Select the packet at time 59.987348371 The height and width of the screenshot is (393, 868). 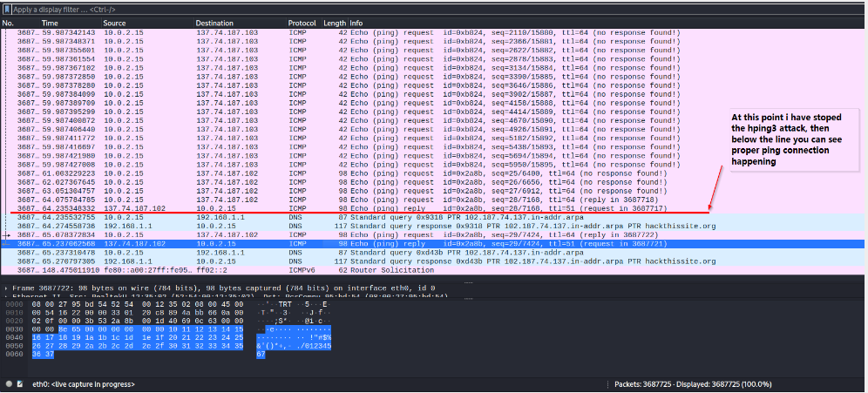tap(433, 42)
